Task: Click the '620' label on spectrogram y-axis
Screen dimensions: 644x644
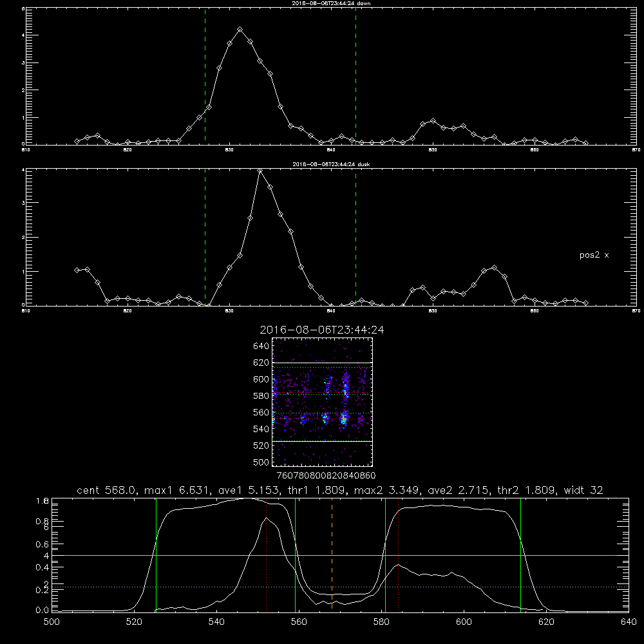Action: pyautogui.click(x=261, y=363)
